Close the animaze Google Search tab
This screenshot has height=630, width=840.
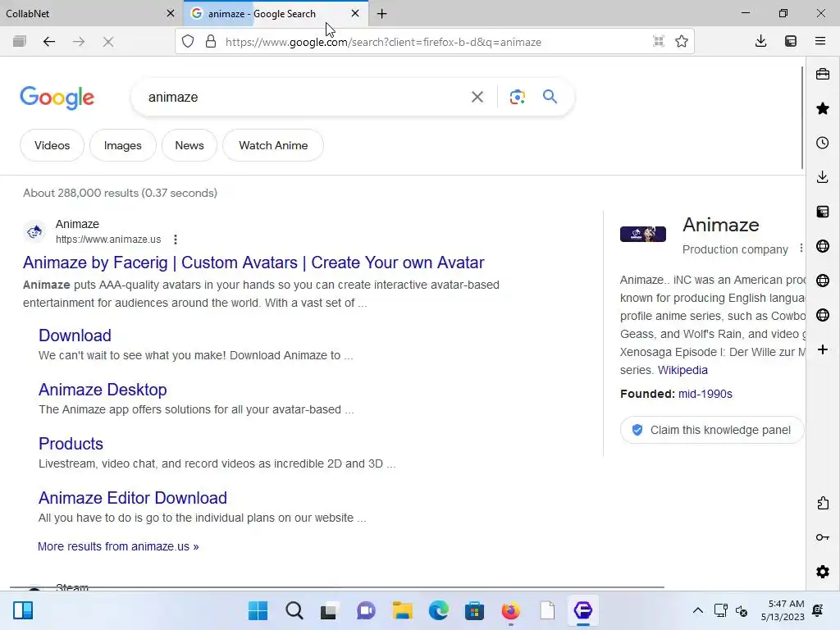(x=354, y=13)
